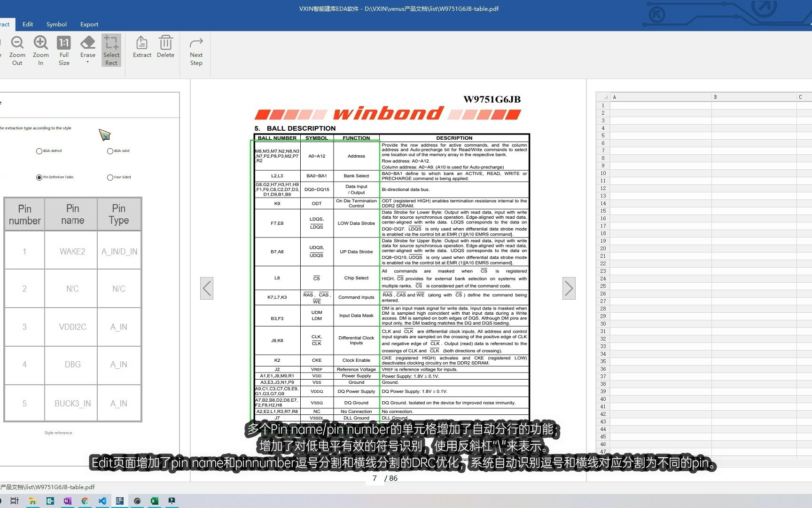Screen dimensions: 812x508
Task: Select the Erase tool
Action: pyautogui.click(x=88, y=47)
